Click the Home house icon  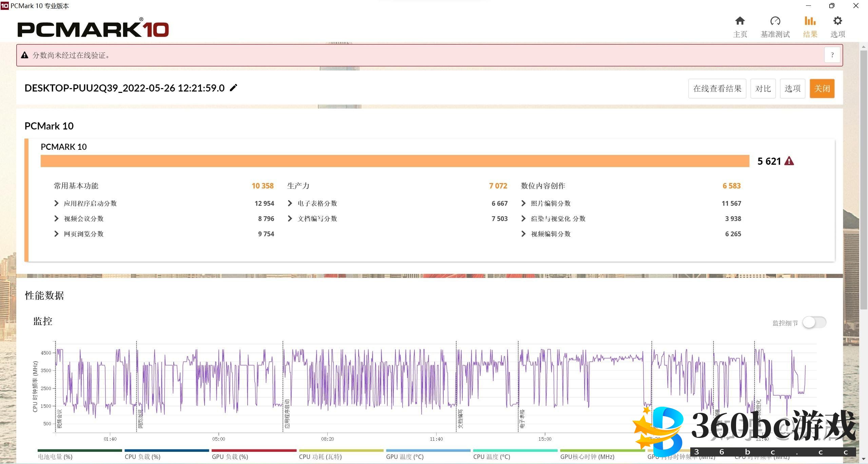(x=740, y=21)
